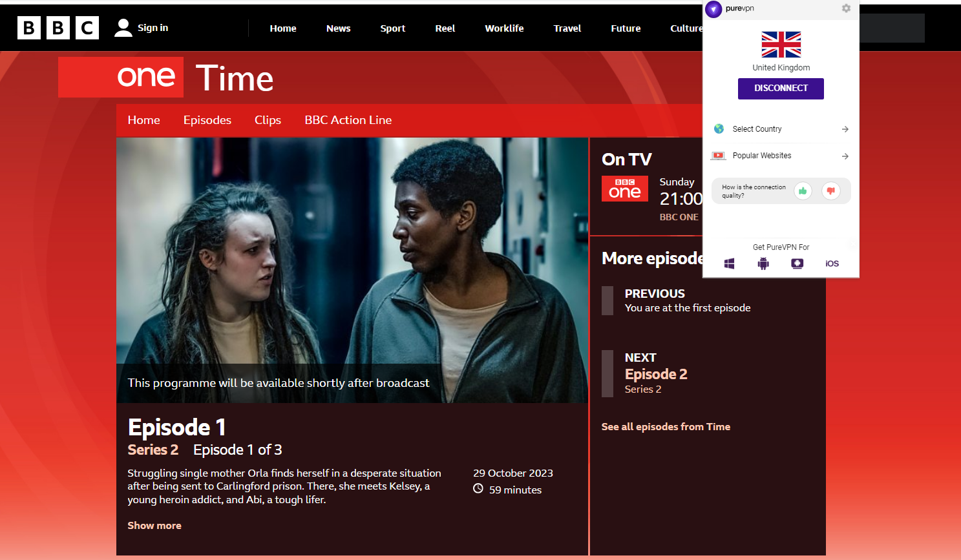The width and height of the screenshot is (961, 560).
Task: Click the BBC One channel logo under On TV
Action: tap(624, 188)
